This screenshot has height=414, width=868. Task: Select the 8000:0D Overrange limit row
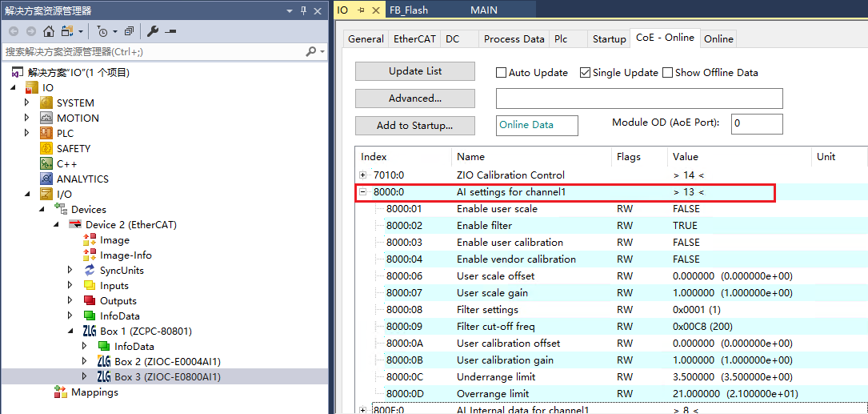click(x=611, y=393)
